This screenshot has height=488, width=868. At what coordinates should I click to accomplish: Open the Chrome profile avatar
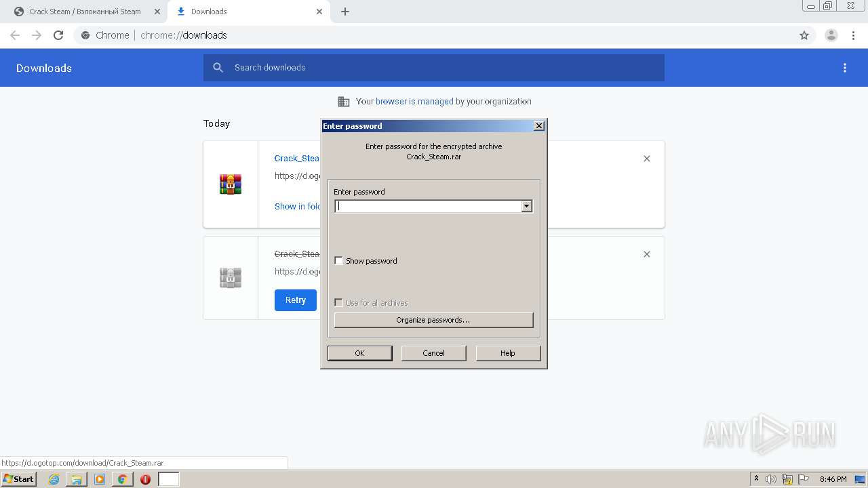coord(831,35)
